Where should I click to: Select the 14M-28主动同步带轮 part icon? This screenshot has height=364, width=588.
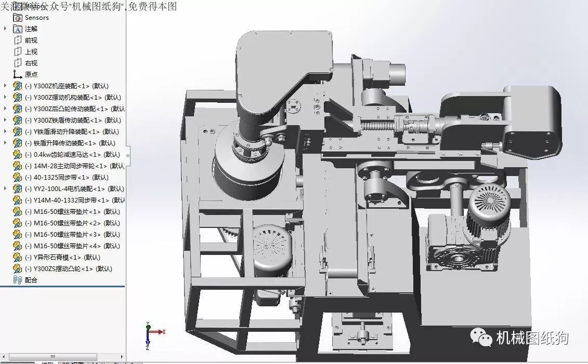click(x=17, y=166)
